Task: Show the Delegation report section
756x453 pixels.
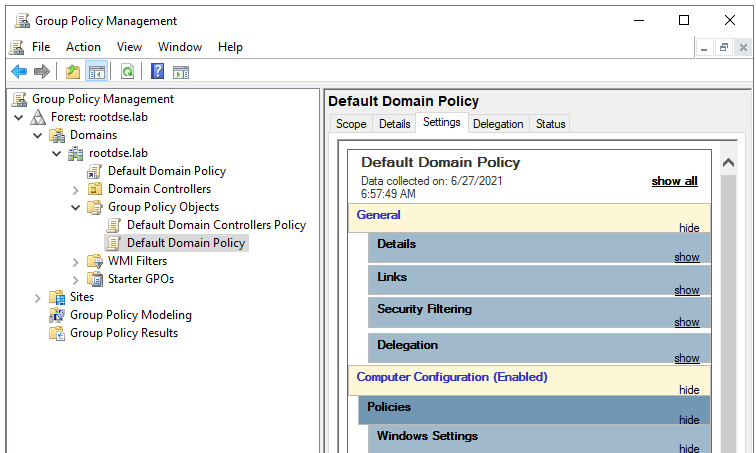Action: pyautogui.click(x=687, y=358)
